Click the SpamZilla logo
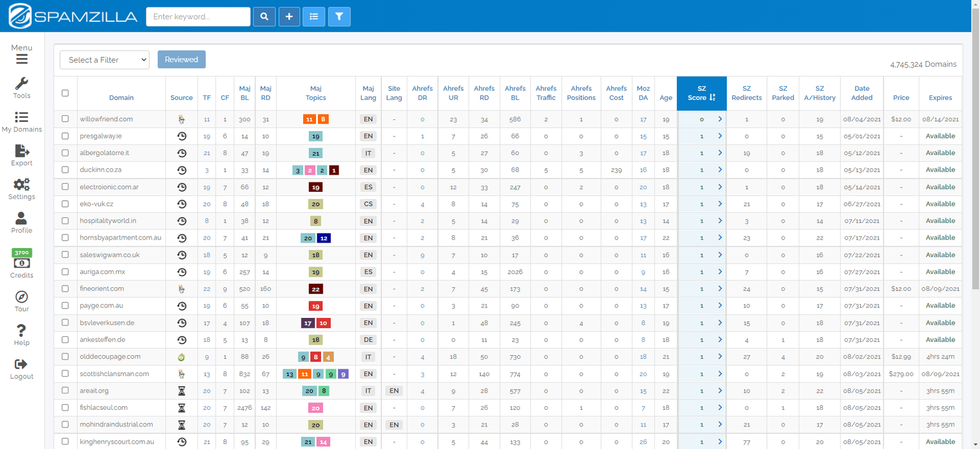The height and width of the screenshot is (449, 980). 73,17
